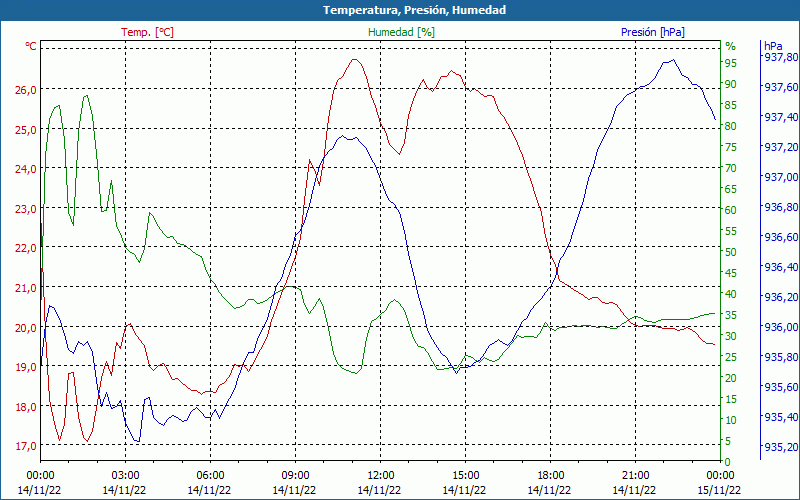Click pressure axis value '936,20'

[x=781, y=297]
